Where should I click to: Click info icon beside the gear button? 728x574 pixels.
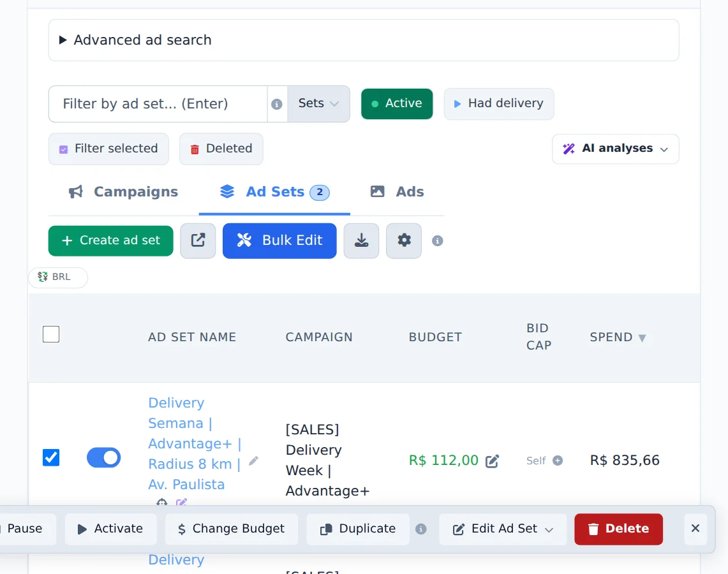tap(437, 241)
